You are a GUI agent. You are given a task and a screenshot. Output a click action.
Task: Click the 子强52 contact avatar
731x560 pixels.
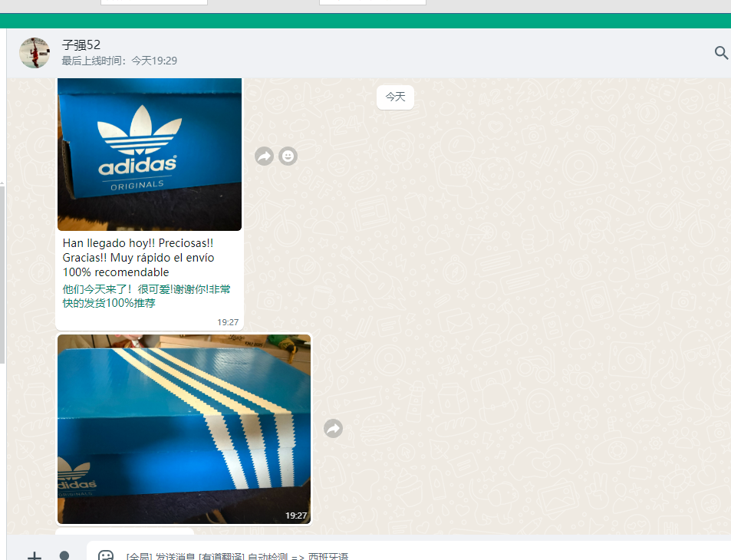[35, 53]
